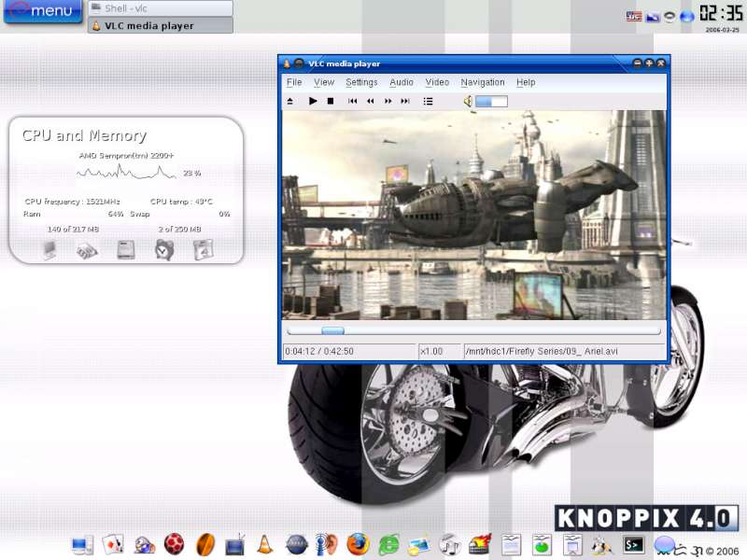Image resolution: width=747 pixels, height=560 pixels.
Task: Stop playback with the square stop button
Action: coord(331,101)
